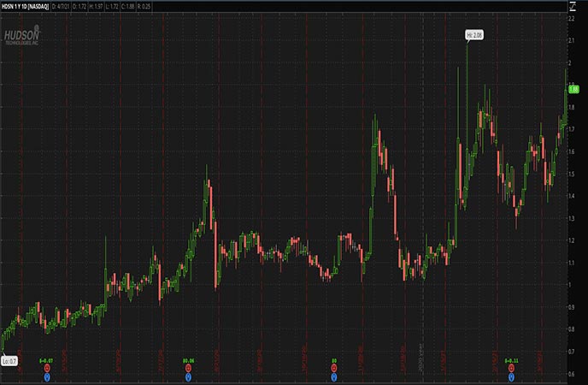Click the green -0.07 earnings surprise label
Screen dimensions: 588x385
point(46,361)
